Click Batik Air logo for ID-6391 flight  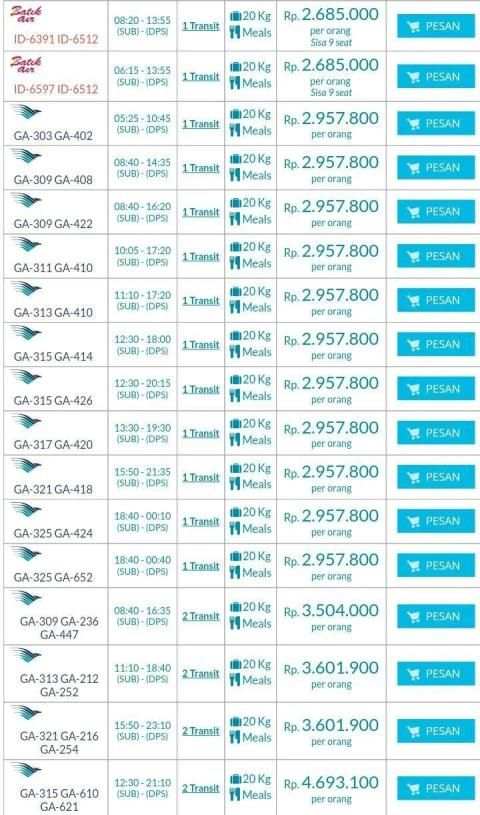click(25, 15)
